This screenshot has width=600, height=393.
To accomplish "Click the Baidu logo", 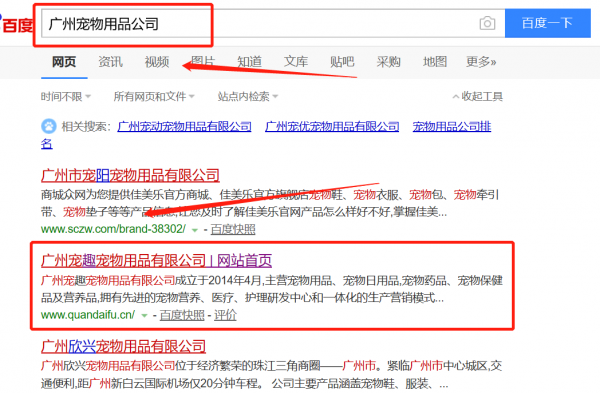I will [x=17, y=25].
